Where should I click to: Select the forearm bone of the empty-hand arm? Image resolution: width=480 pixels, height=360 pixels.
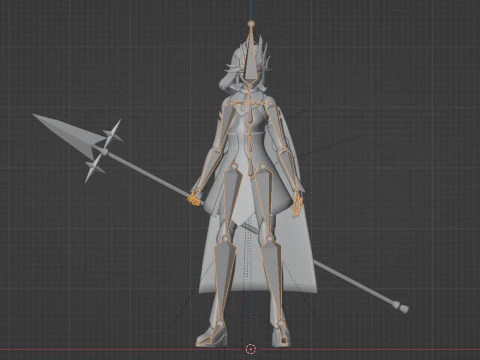click(288, 170)
